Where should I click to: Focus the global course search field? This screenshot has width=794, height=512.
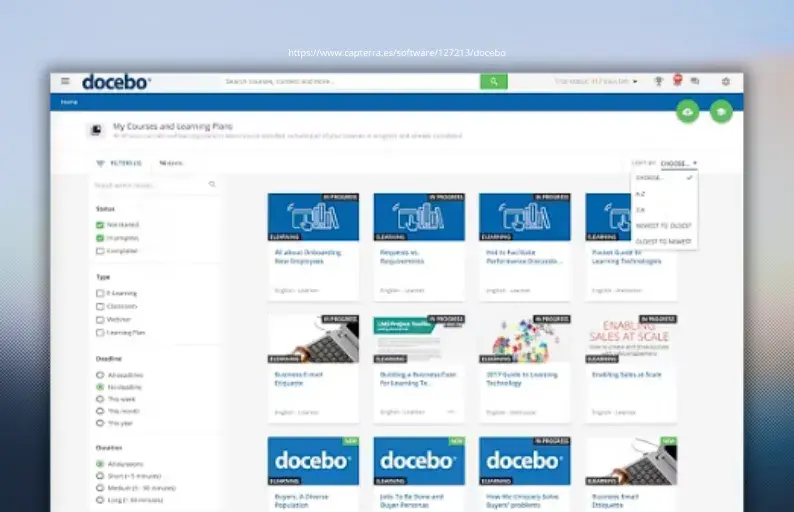[x=350, y=82]
